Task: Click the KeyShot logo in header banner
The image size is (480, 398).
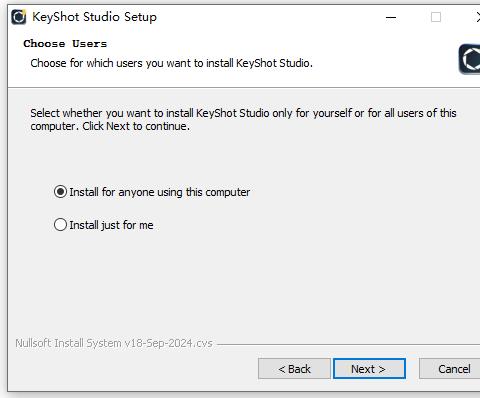Action: (x=469, y=59)
